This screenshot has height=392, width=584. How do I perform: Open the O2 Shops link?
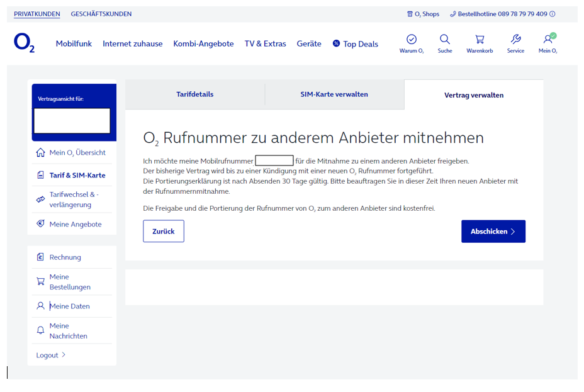click(423, 14)
